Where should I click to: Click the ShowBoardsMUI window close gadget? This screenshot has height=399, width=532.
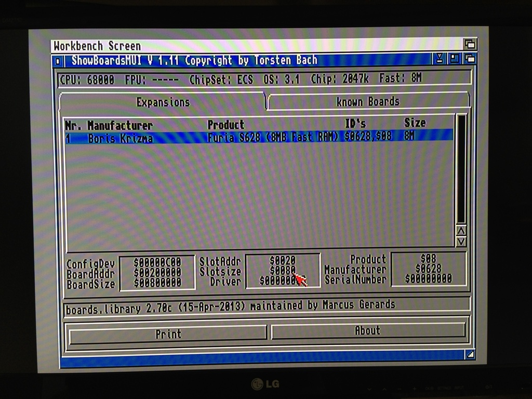point(58,61)
